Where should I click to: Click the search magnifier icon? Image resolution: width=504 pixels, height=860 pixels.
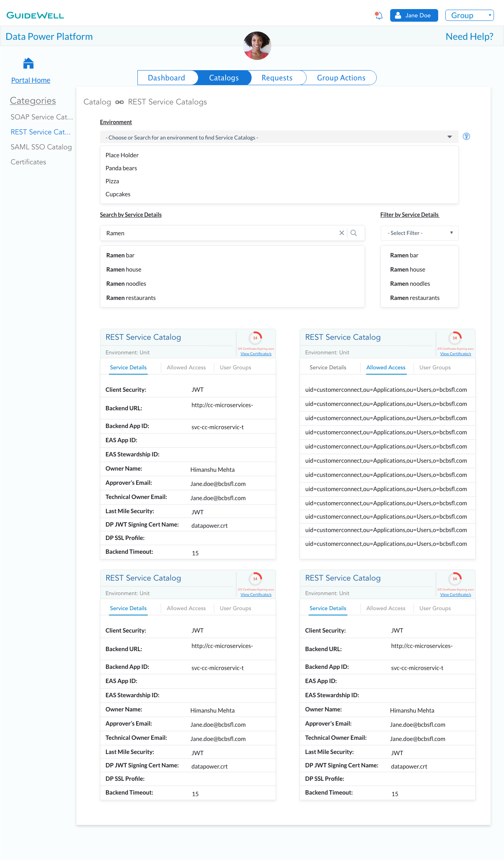tap(354, 233)
